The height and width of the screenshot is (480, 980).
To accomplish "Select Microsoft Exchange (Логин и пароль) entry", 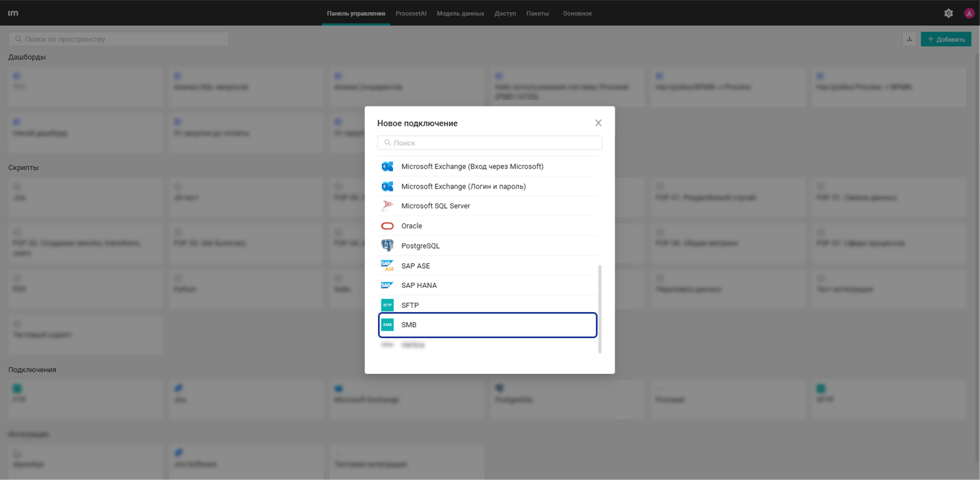I will 463,186.
